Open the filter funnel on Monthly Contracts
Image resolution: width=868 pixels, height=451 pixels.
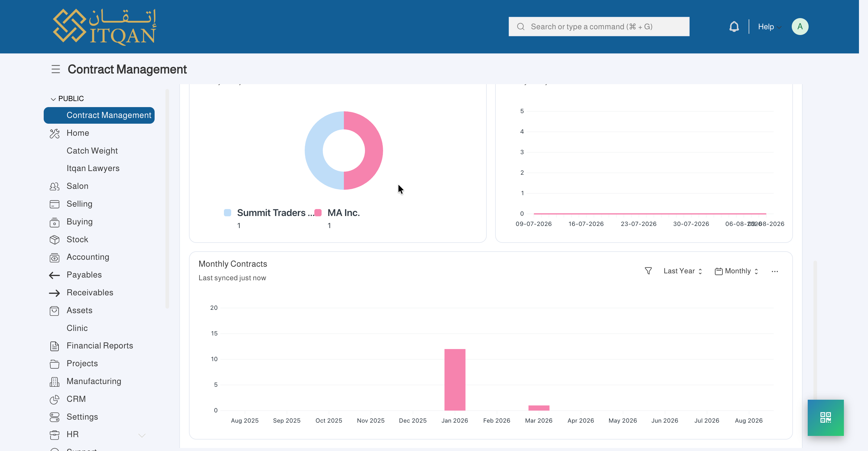(648, 271)
